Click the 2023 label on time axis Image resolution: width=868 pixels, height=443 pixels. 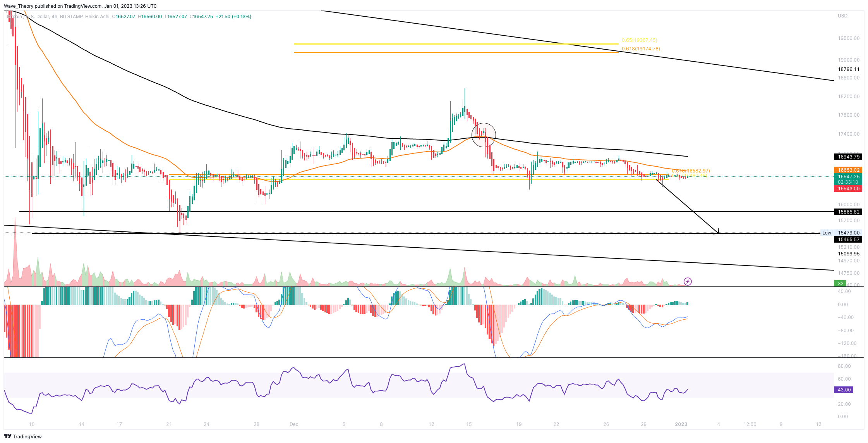pos(681,424)
